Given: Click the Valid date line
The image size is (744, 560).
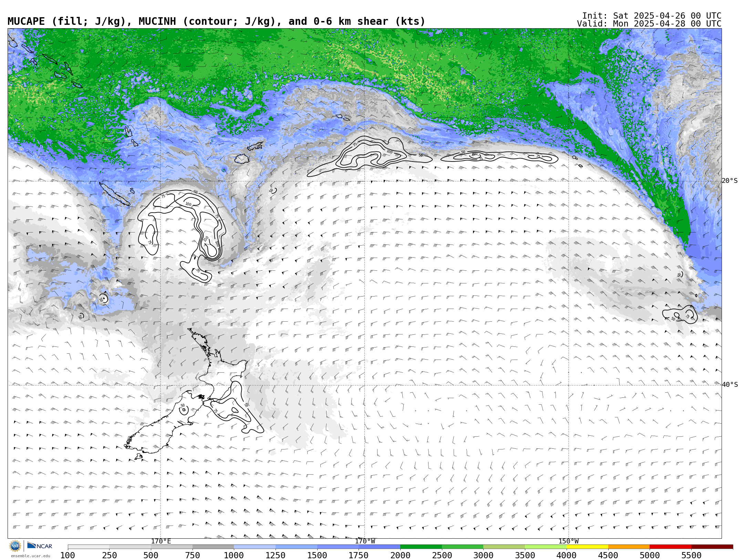Looking at the screenshot, I should point(649,24).
